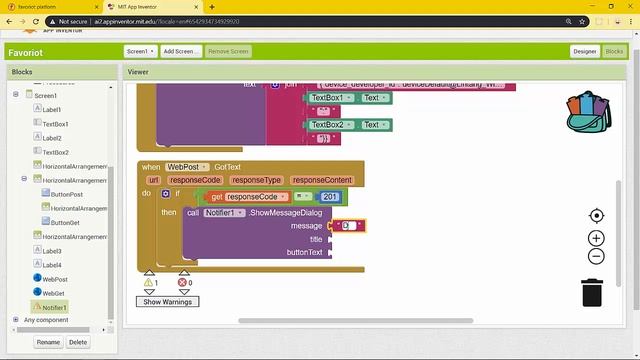640x360 pixels.
Task: Click the viewer vertical scrollbar
Action: click(618, 233)
